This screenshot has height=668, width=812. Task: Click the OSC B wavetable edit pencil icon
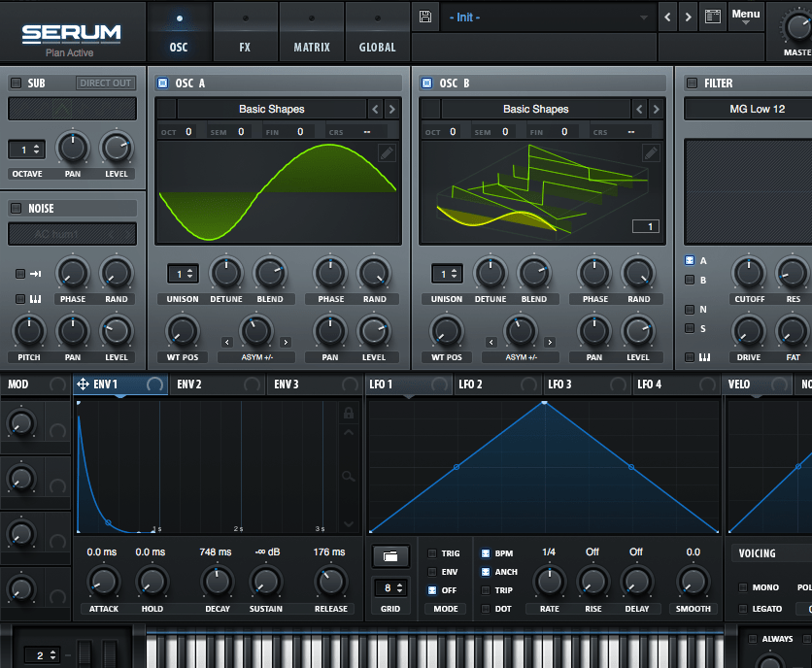click(651, 152)
